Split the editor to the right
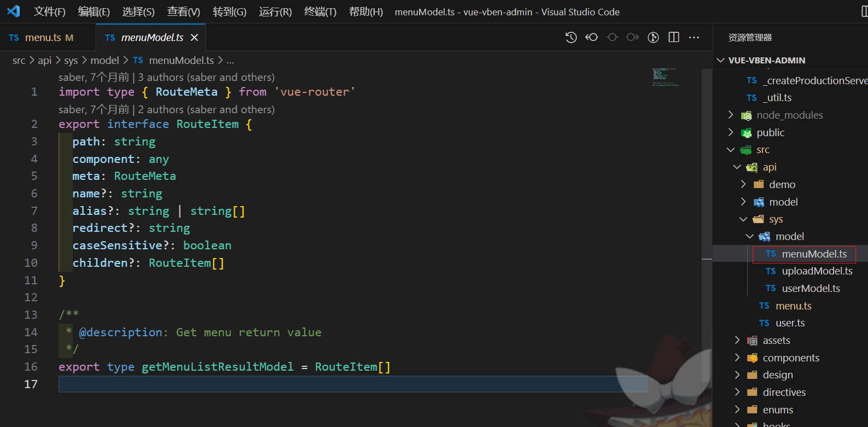This screenshot has height=427, width=868. pos(674,37)
